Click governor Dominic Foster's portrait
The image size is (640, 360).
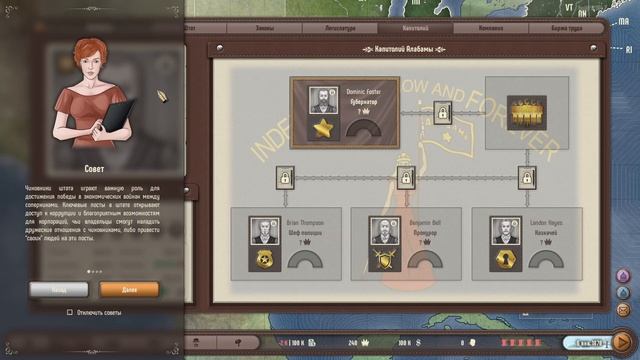point(323,100)
